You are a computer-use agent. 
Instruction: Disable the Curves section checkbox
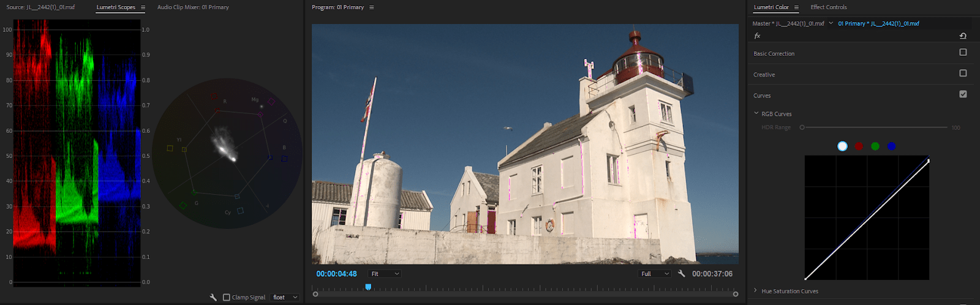[x=963, y=94]
